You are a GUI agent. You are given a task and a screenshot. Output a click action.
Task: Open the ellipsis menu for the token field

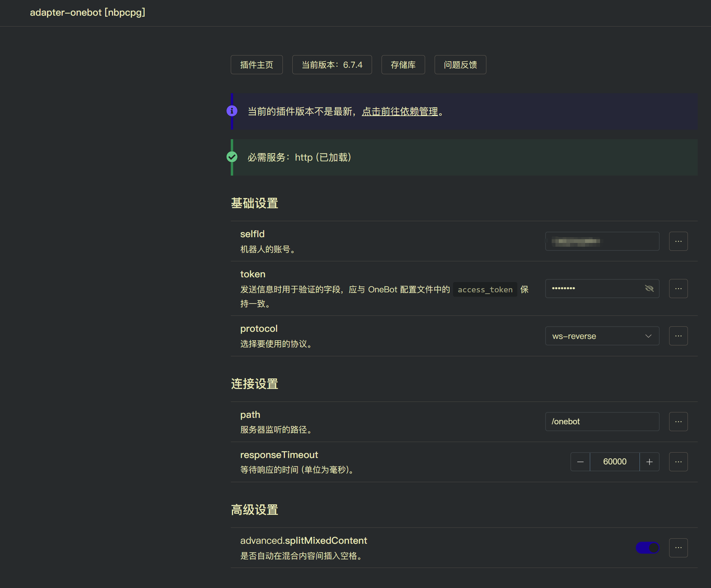678,288
